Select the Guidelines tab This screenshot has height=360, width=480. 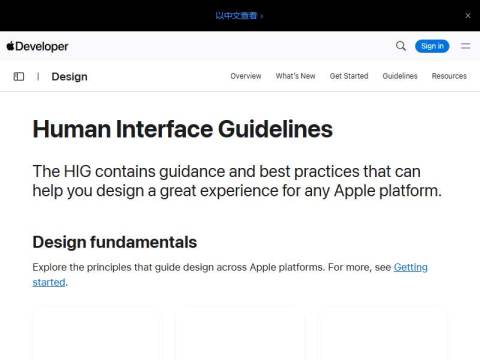click(400, 76)
